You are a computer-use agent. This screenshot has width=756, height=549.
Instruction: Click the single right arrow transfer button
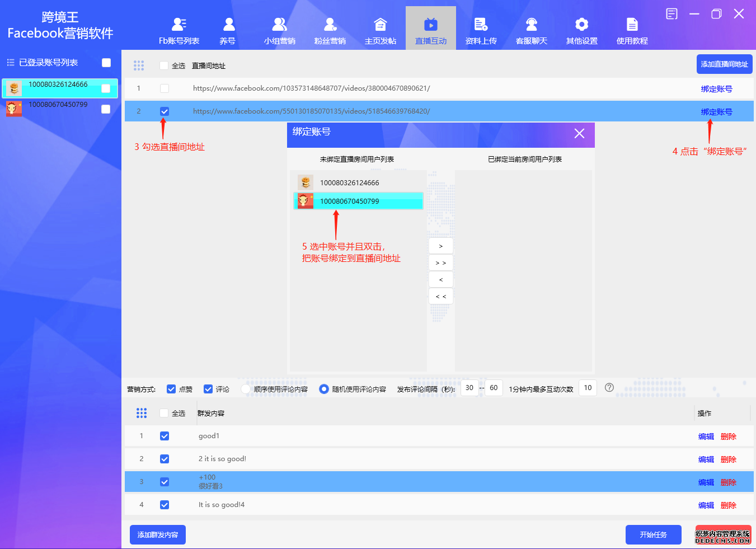point(440,245)
